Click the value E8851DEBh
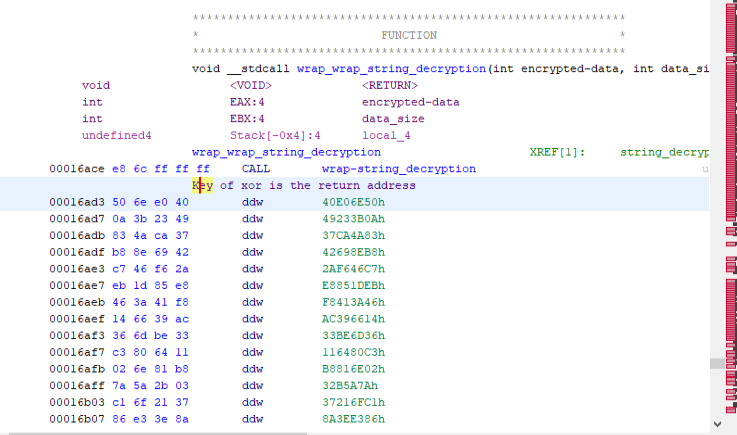The height and width of the screenshot is (435, 737). click(353, 285)
